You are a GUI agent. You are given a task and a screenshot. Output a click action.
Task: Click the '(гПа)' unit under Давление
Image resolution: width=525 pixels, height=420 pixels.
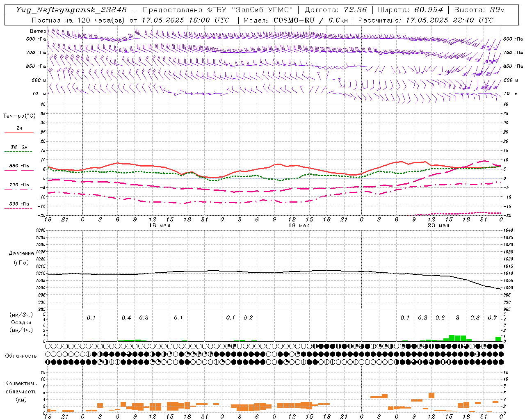[x=22, y=262]
